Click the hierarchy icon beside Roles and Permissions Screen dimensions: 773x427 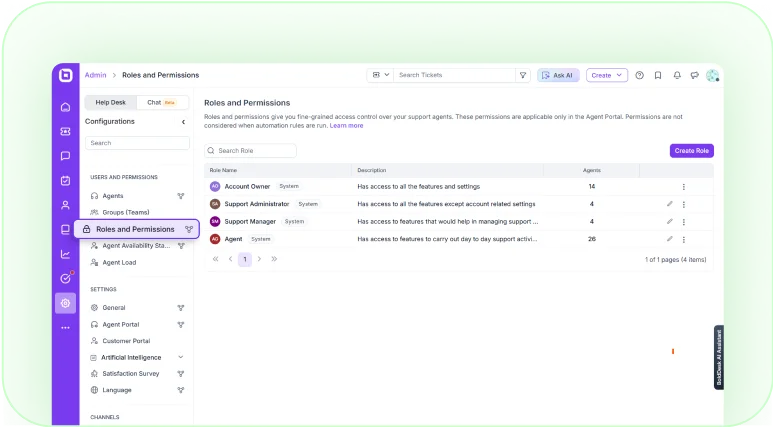click(189, 229)
